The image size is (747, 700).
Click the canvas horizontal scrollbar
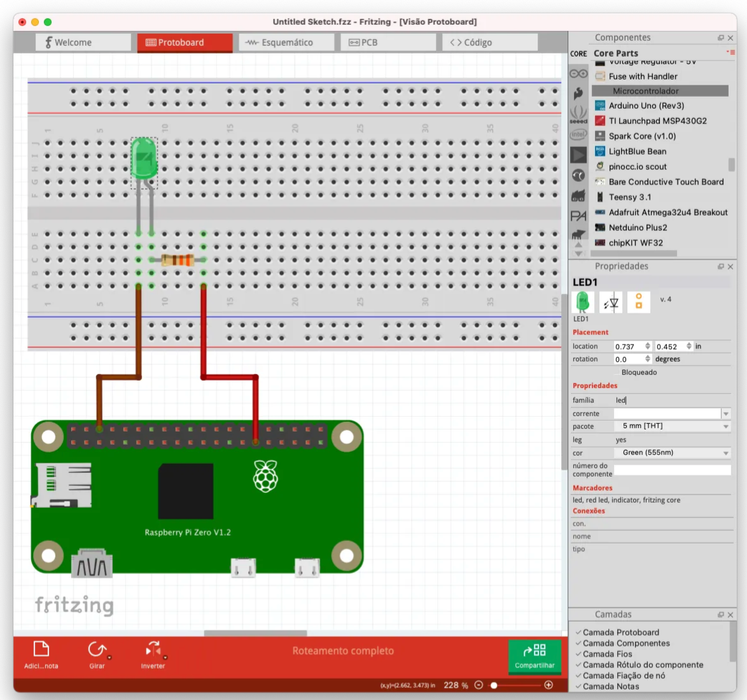point(255,633)
